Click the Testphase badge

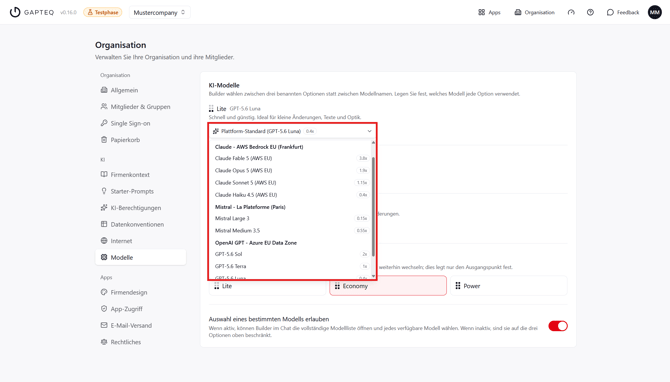[x=103, y=12]
